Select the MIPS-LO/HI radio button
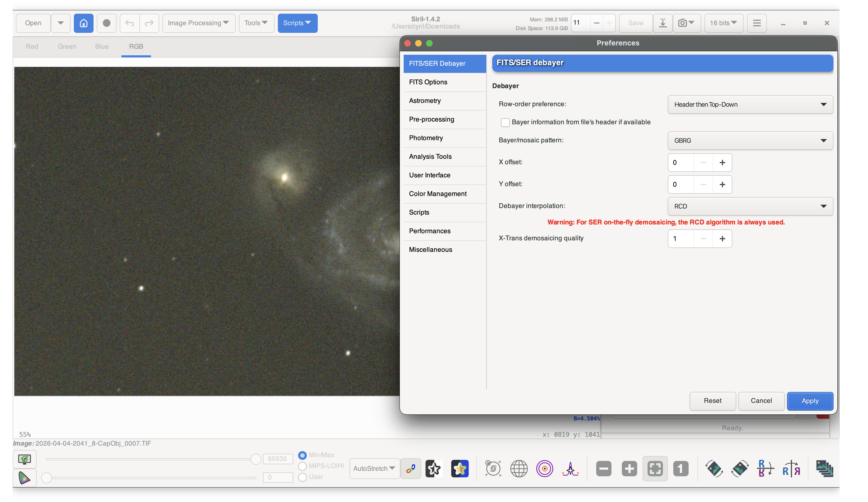Image resolution: width=868 pixels, height=502 pixels. 302,466
